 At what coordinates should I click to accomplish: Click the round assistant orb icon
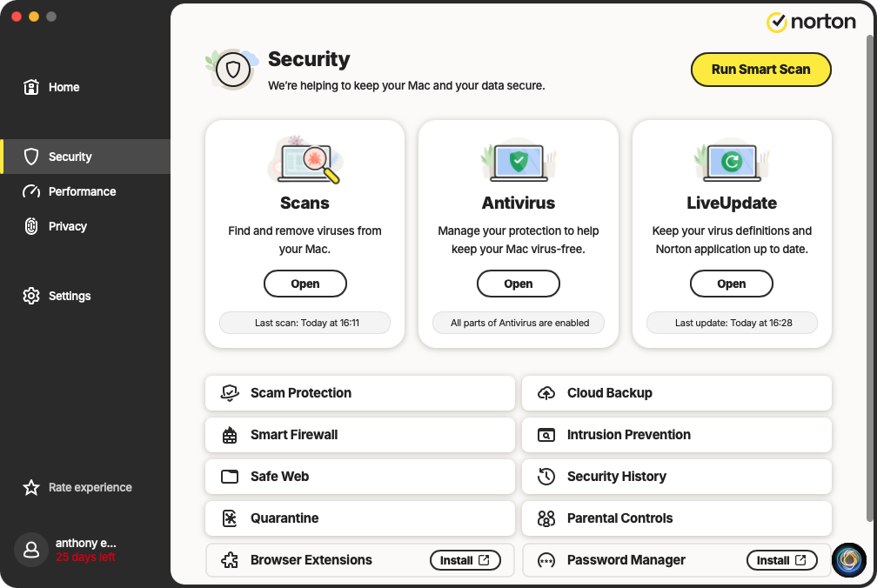849,559
